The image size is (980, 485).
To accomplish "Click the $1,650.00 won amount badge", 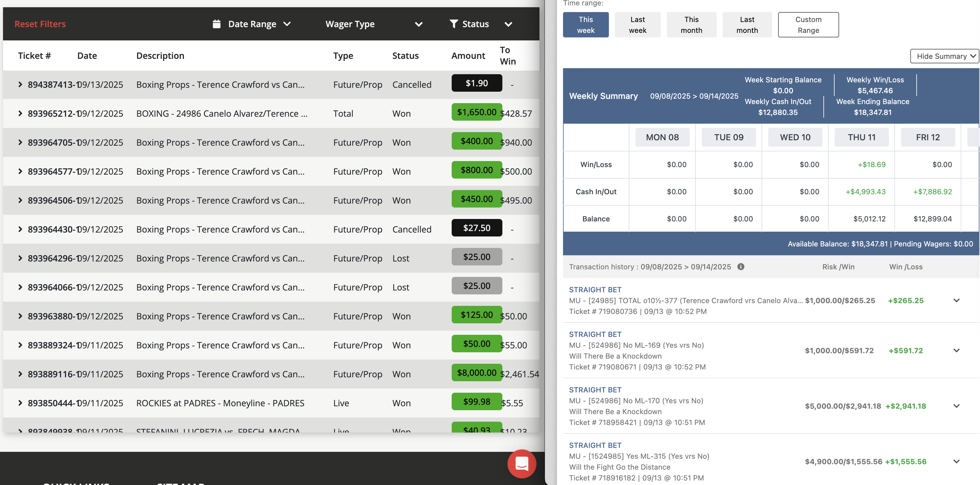I will pyautogui.click(x=477, y=112).
